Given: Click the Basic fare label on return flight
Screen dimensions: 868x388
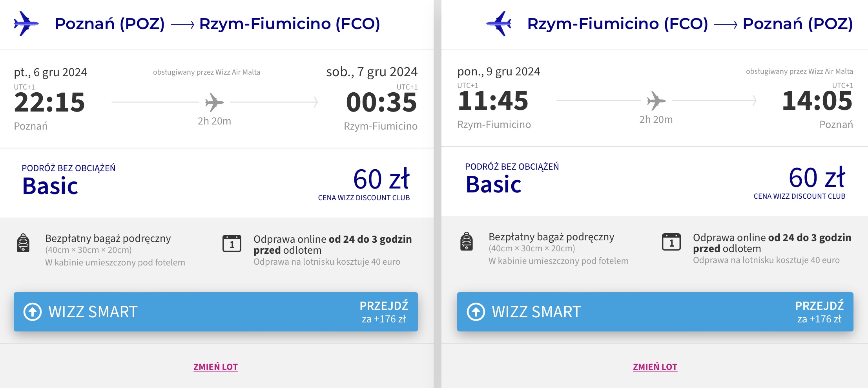Looking at the screenshot, I should (494, 184).
